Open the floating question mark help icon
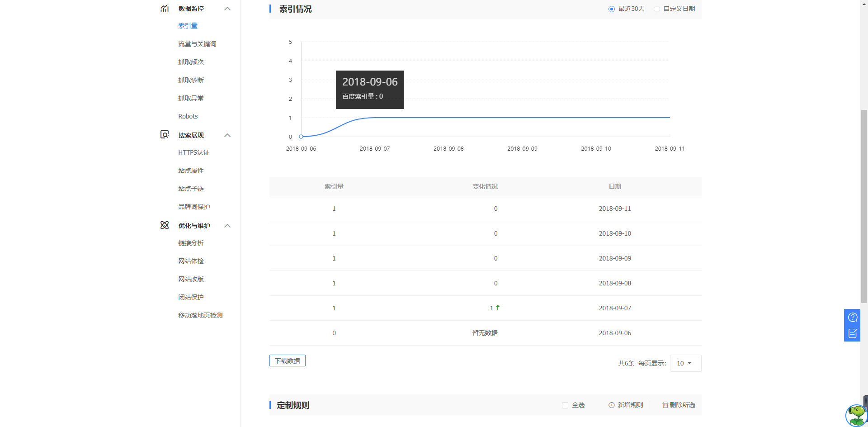The width and height of the screenshot is (868, 427). click(853, 317)
